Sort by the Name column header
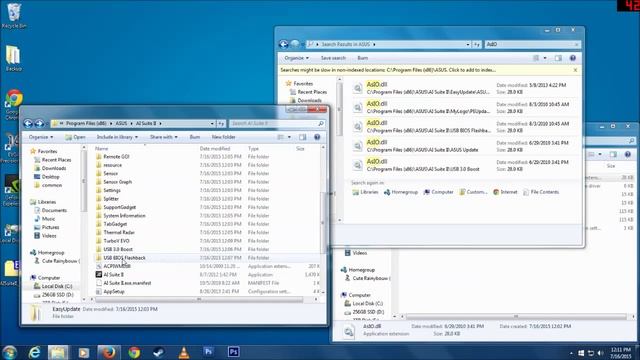The image size is (640, 360). click(x=102, y=149)
